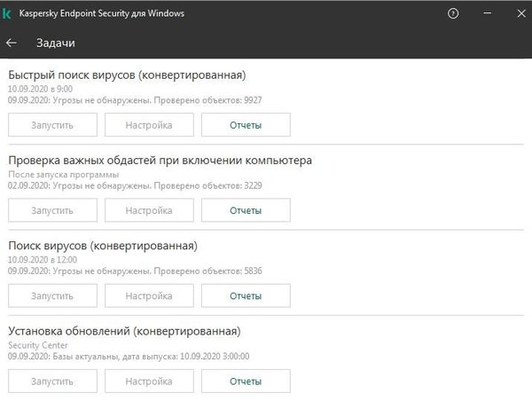The image size is (532, 401).
Task: Open Настройка for Быстрый поиск вирусов
Action: click(149, 125)
